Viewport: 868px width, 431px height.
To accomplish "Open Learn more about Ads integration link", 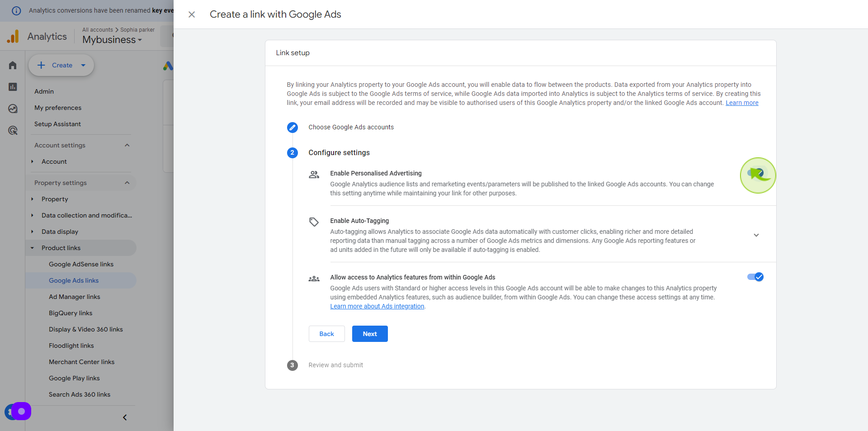I will point(377,306).
